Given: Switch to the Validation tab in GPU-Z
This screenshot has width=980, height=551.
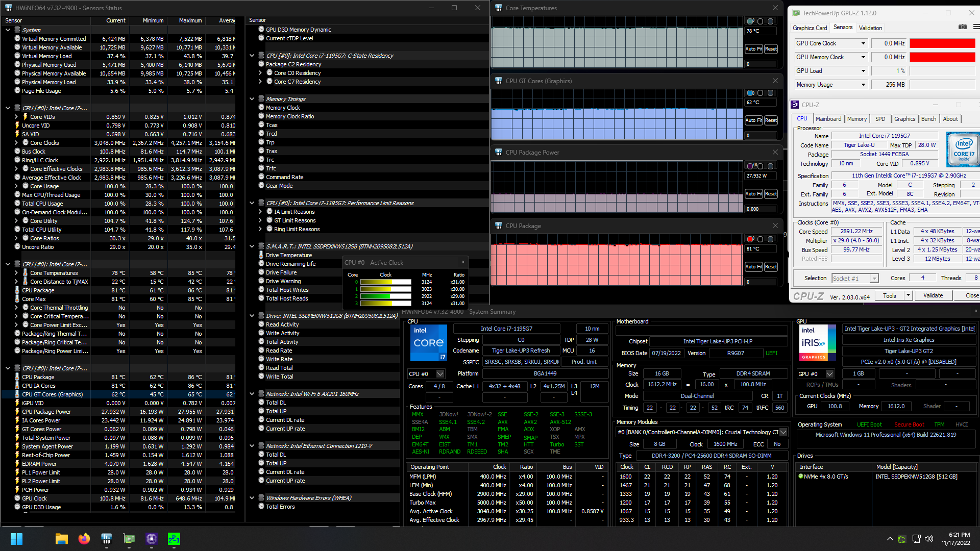Looking at the screenshot, I should (870, 28).
